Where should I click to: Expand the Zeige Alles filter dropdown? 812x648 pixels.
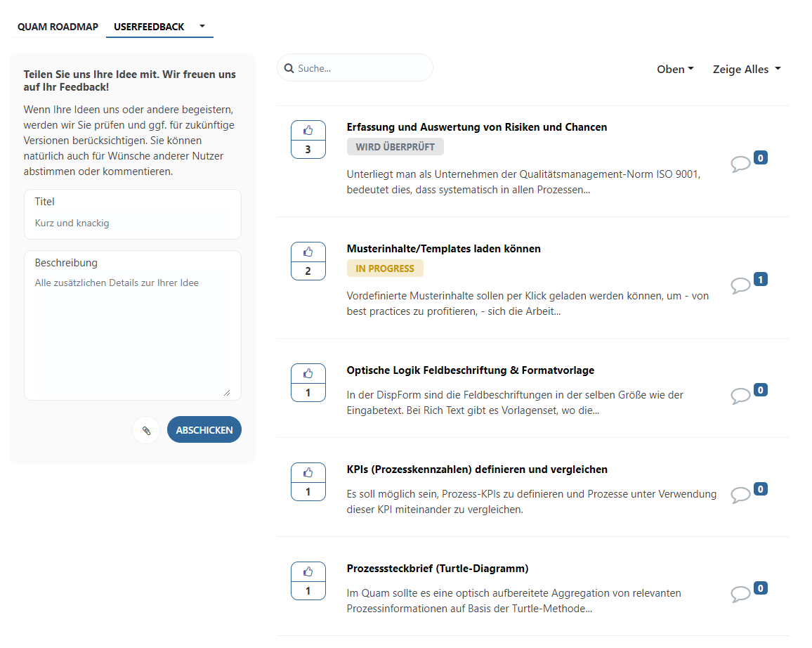click(x=746, y=69)
